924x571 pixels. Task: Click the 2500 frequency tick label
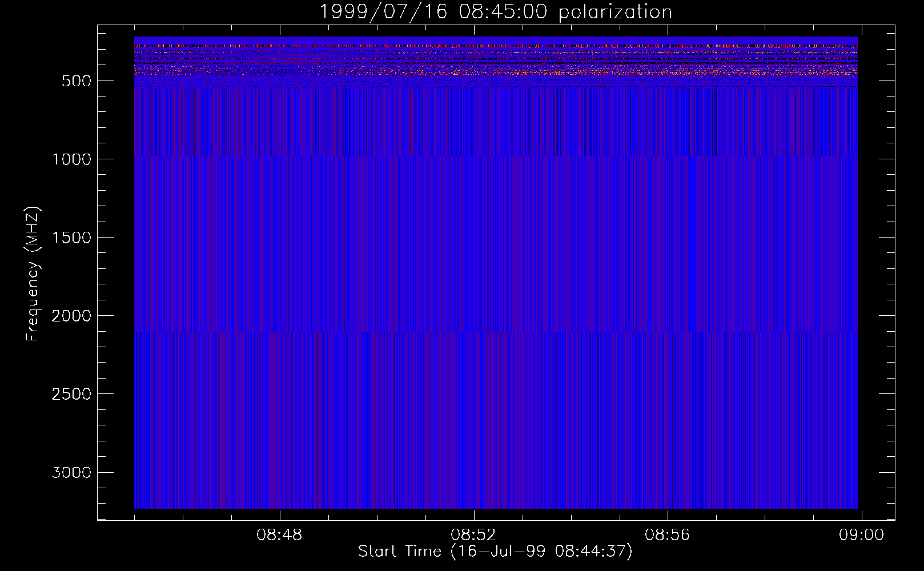coord(71,394)
